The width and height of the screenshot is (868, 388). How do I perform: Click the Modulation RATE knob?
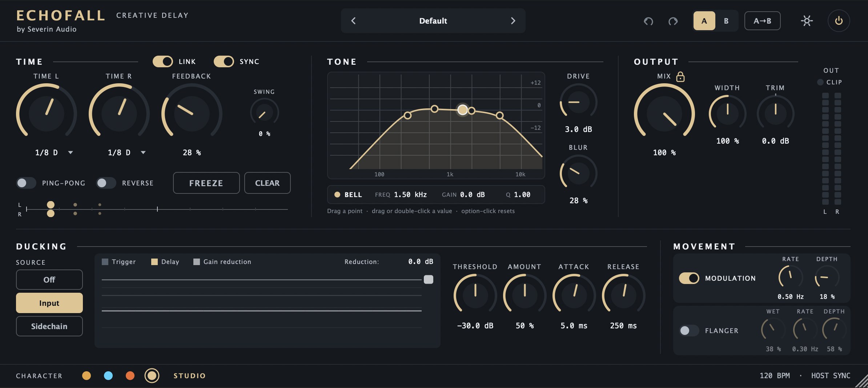(791, 278)
